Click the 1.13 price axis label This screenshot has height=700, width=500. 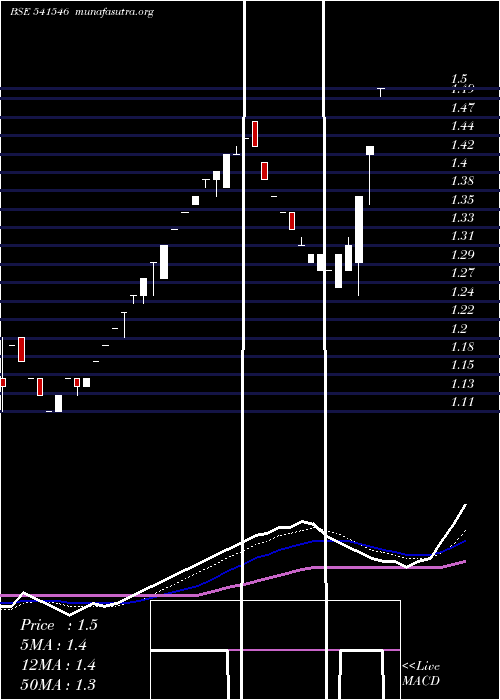click(463, 383)
